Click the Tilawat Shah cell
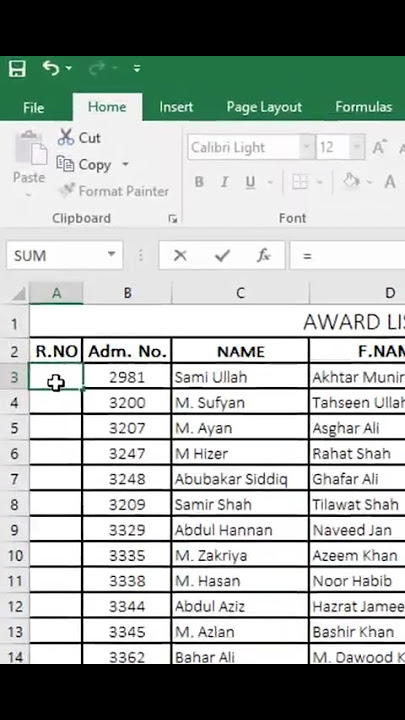The height and width of the screenshot is (720, 405). [x=358, y=504]
